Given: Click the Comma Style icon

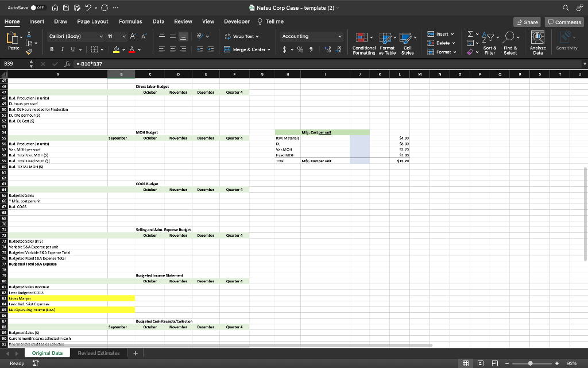Looking at the screenshot, I should click(311, 49).
